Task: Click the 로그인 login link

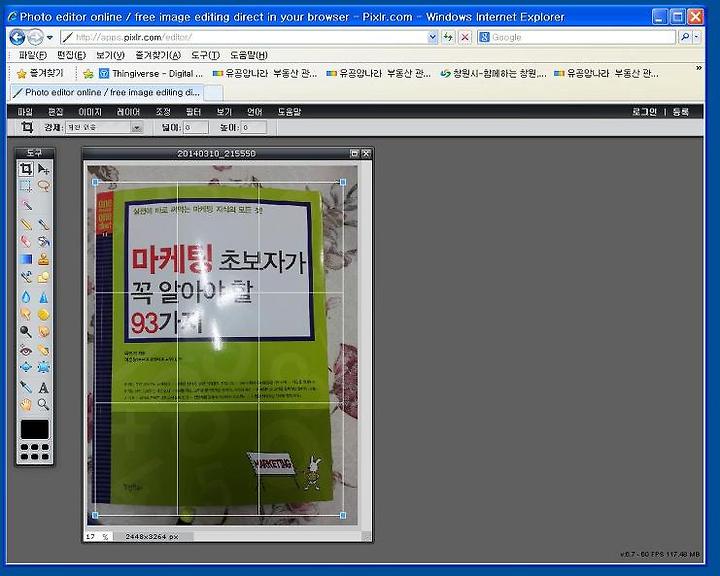Action: [x=644, y=112]
